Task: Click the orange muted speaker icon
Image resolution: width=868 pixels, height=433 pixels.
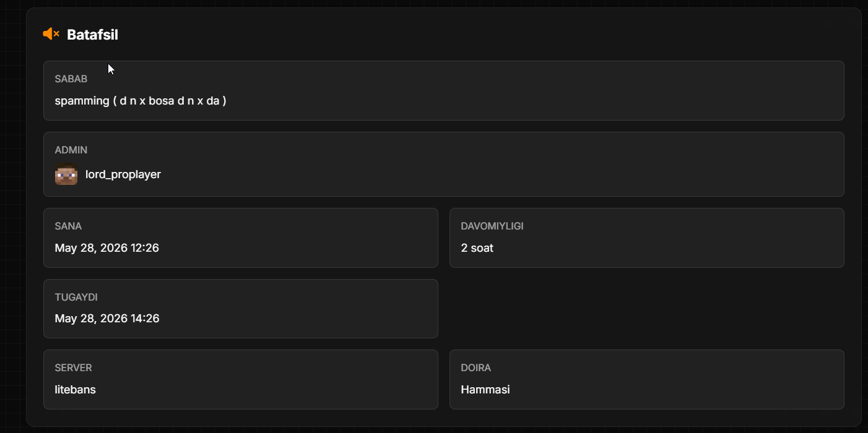Action: pos(51,34)
